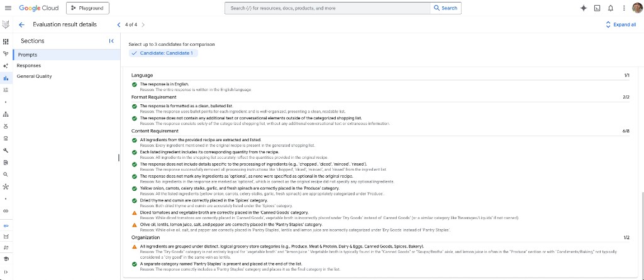The width and height of the screenshot is (644, 280).
Task: Open the stacked database icon in left rail
Action: pos(6,138)
